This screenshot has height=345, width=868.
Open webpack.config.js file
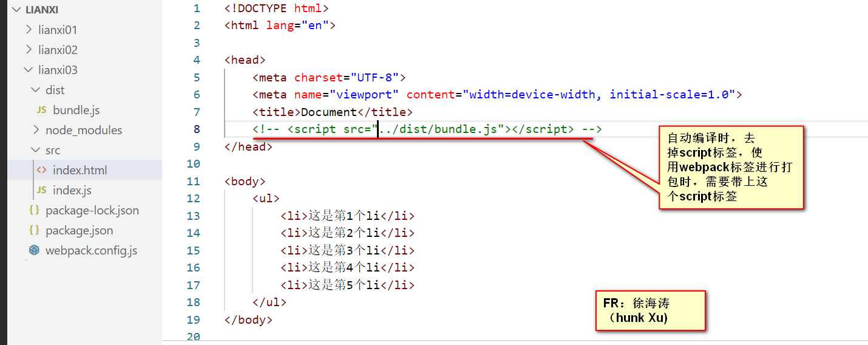[92, 250]
